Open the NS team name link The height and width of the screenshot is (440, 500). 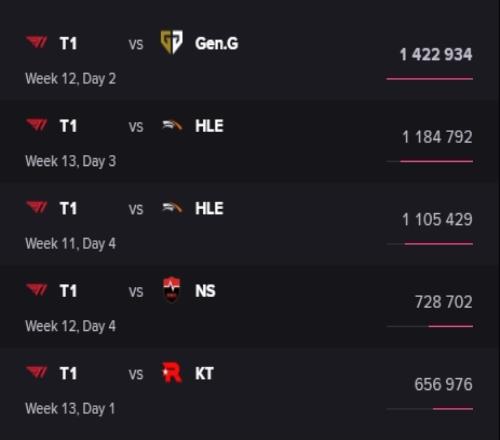point(205,291)
